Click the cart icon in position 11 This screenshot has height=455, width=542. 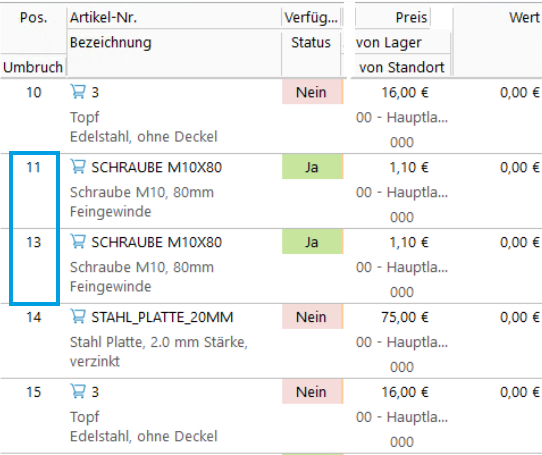tap(78, 166)
